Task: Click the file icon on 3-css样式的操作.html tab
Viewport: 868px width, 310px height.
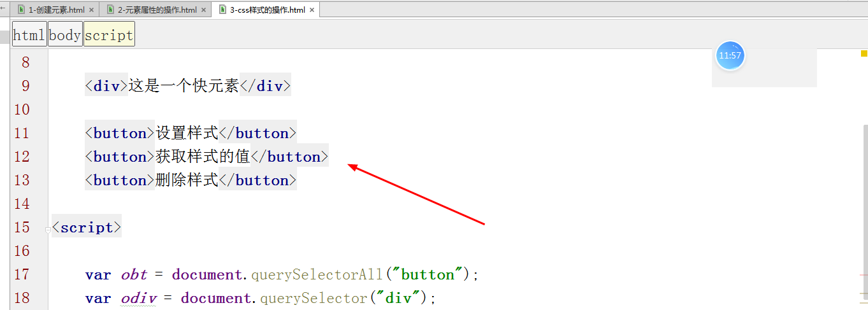Action: pos(222,10)
